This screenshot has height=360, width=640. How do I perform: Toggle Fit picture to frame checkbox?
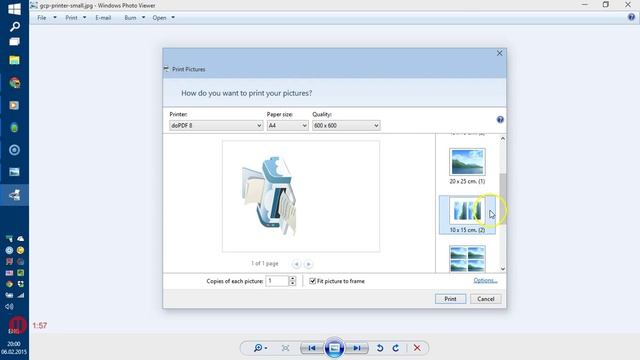pyautogui.click(x=312, y=281)
